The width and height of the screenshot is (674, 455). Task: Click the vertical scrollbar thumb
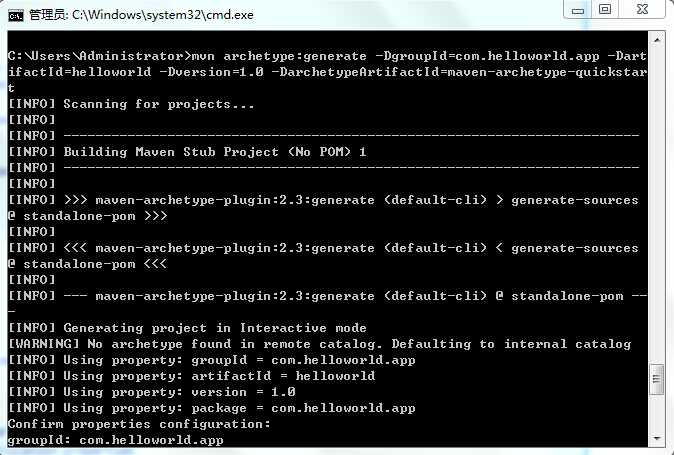pyautogui.click(x=657, y=380)
